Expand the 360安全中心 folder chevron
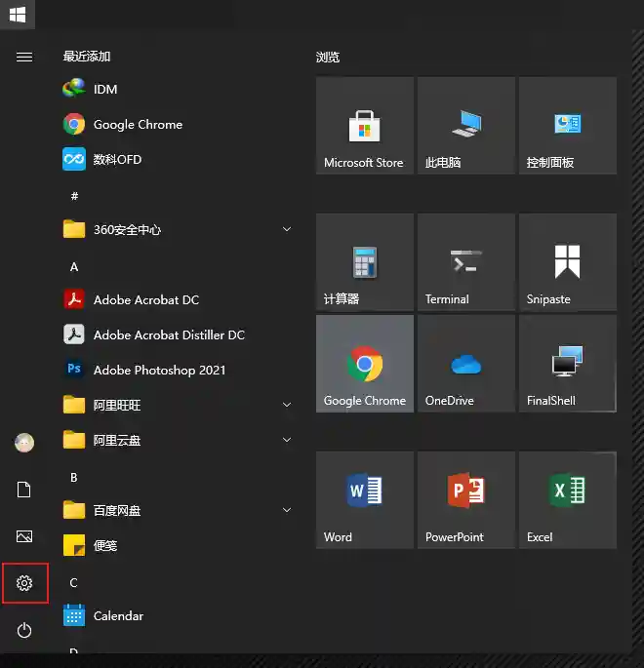 tap(287, 229)
